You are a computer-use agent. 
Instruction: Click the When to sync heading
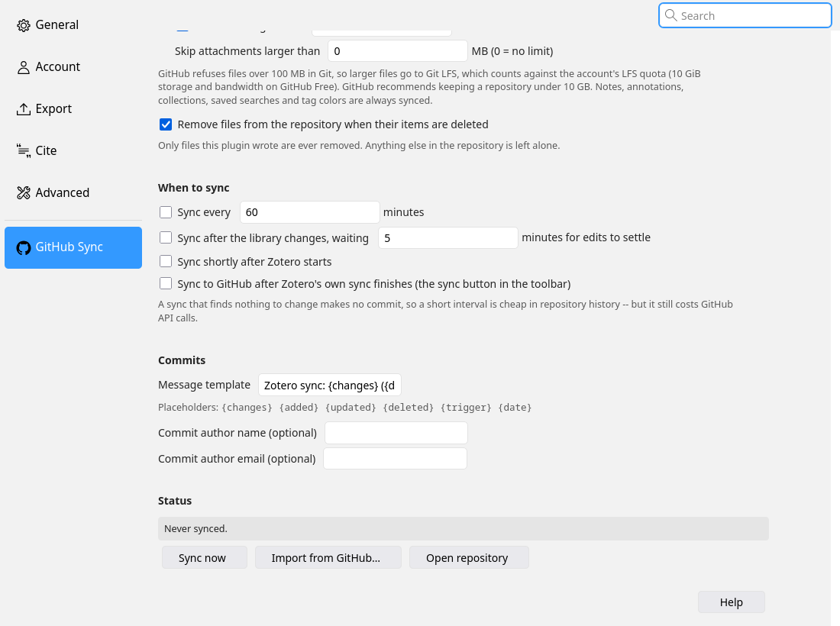[x=193, y=188]
